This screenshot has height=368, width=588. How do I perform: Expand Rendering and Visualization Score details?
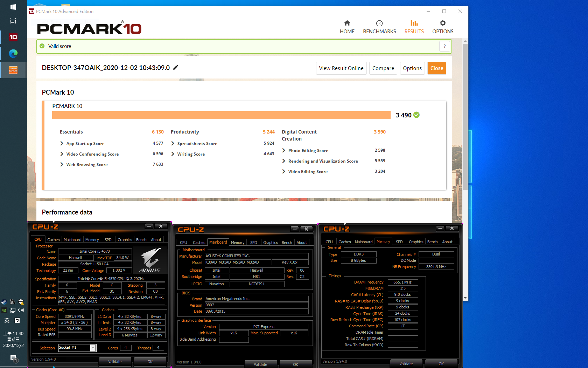[x=284, y=161]
